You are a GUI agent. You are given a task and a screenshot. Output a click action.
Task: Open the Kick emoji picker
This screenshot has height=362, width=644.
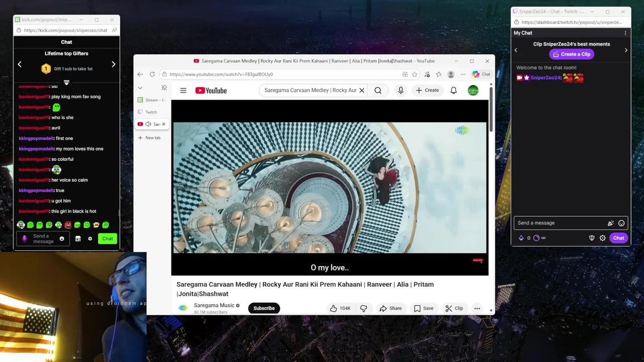tap(62, 239)
